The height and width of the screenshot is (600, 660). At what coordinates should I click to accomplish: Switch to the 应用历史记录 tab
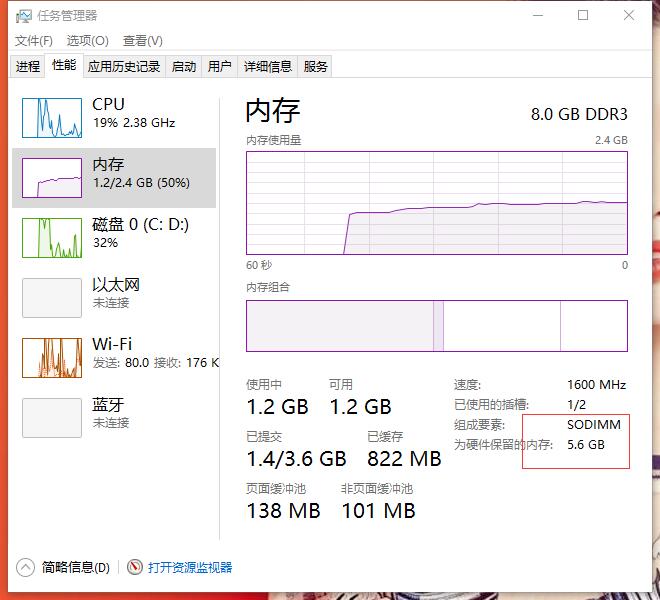click(124, 67)
